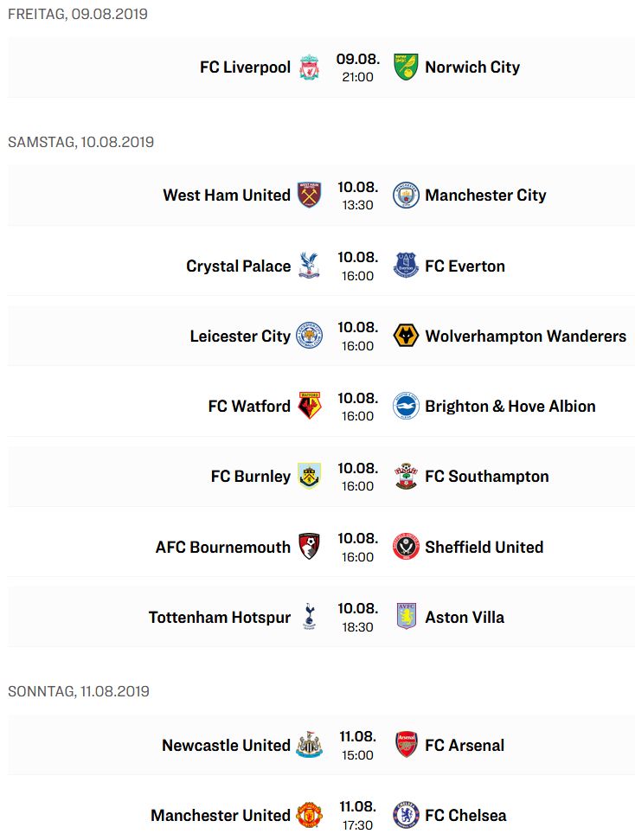Open the Newcastle United team link
This screenshot has height=840, width=635.
[x=226, y=745]
